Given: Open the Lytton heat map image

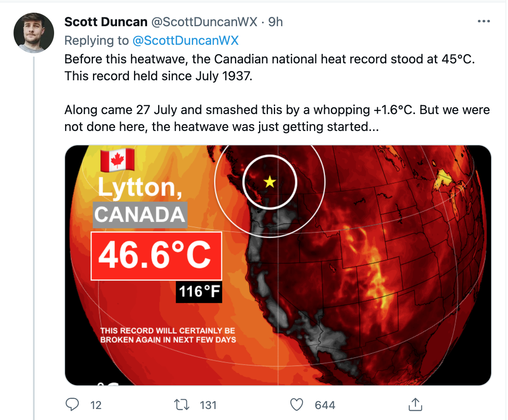Looking at the screenshot, I should [x=278, y=265].
